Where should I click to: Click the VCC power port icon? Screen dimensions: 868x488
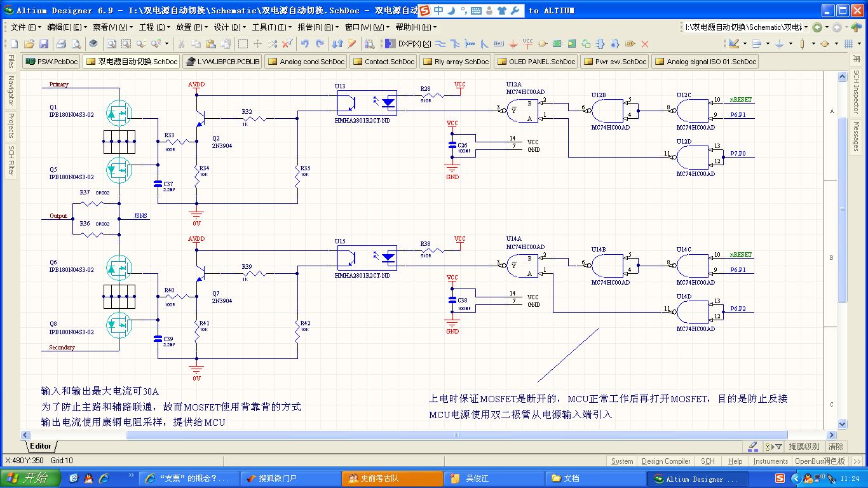[x=527, y=44]
